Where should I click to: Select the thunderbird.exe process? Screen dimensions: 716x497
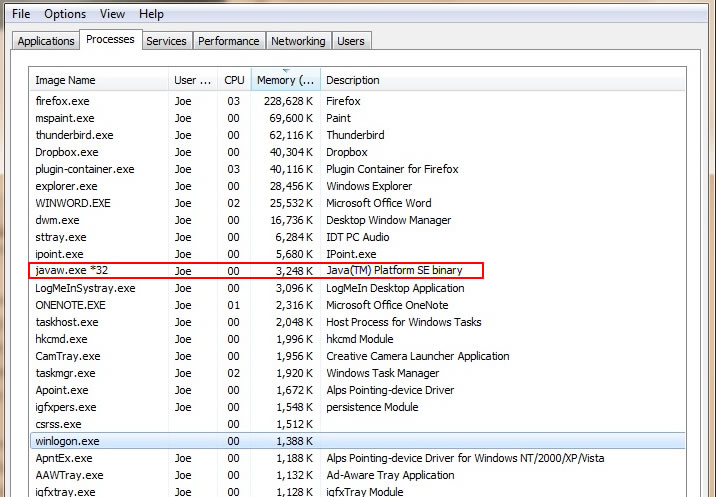(357, 135)
